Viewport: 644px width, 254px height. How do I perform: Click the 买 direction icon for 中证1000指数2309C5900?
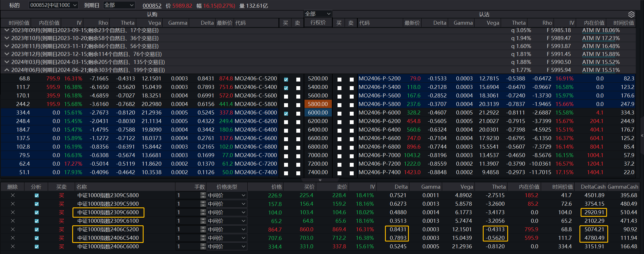coord(61,204)
